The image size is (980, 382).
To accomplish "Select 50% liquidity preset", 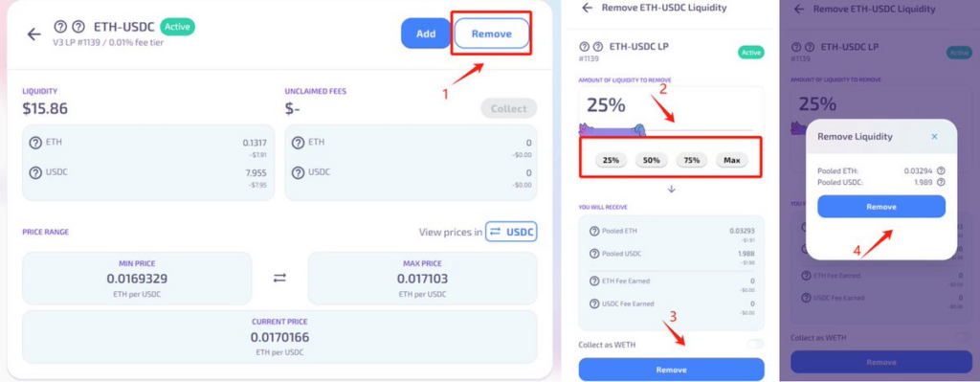I will [651, 160].
